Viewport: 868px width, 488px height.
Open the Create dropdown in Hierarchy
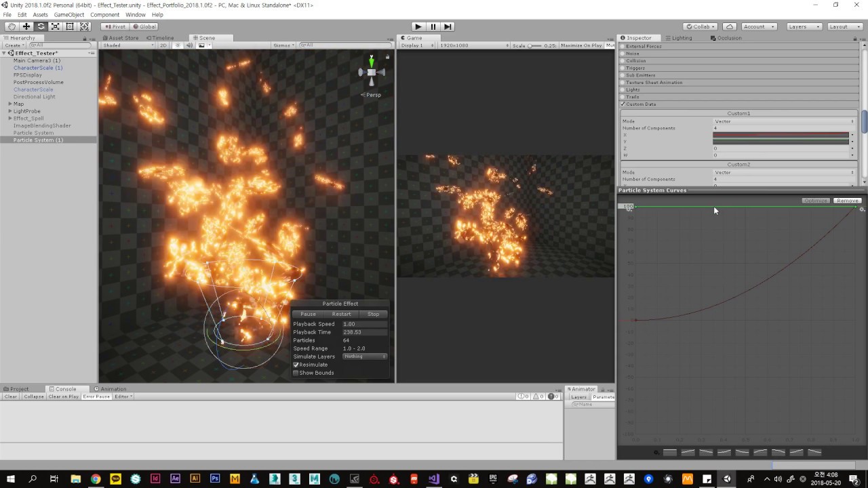pos(14,45)
